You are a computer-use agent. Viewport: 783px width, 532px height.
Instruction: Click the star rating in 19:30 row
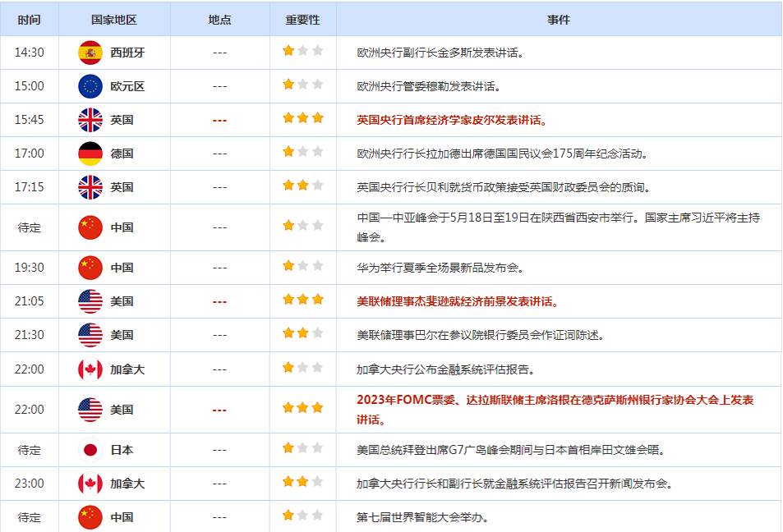coord(302,265)
